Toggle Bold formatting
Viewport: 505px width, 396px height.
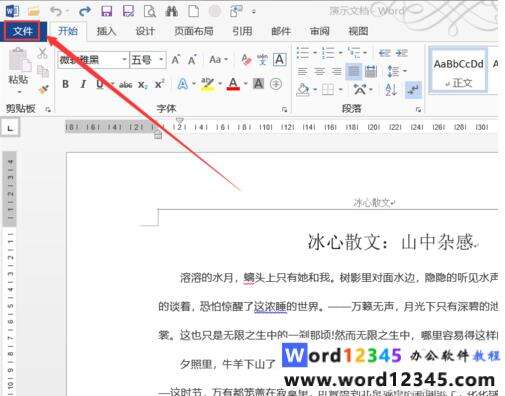tap(65, 84)
